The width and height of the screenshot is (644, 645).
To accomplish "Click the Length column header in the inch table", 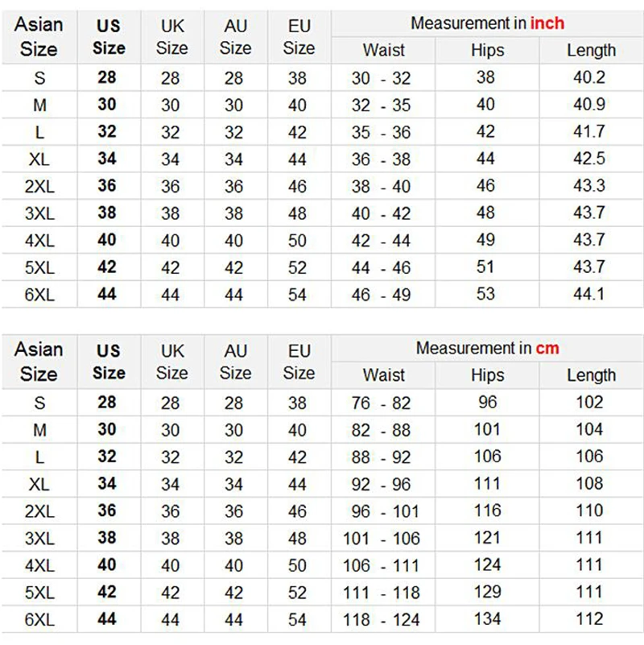I will click(592, 50).
